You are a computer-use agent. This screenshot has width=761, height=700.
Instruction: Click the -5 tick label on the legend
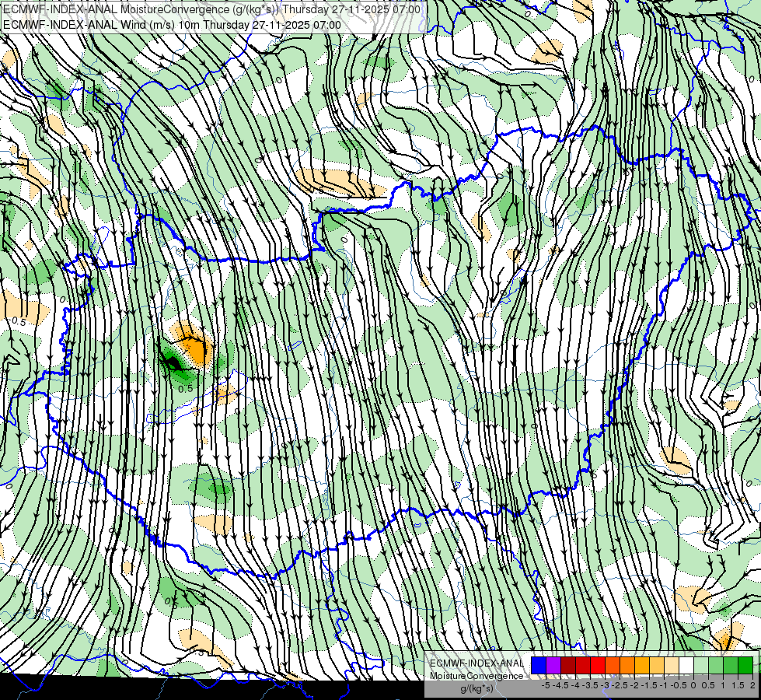[546, 685]
